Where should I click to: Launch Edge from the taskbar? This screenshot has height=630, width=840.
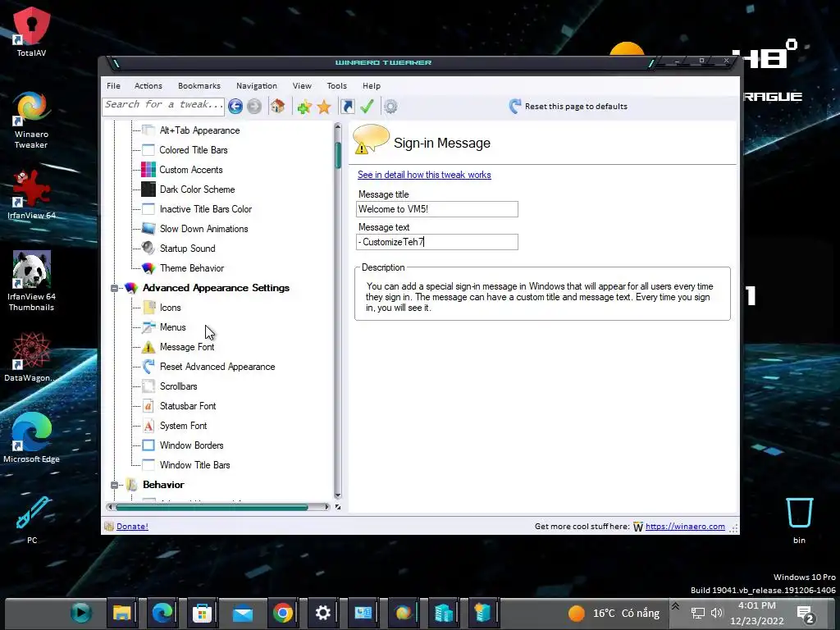162,612
